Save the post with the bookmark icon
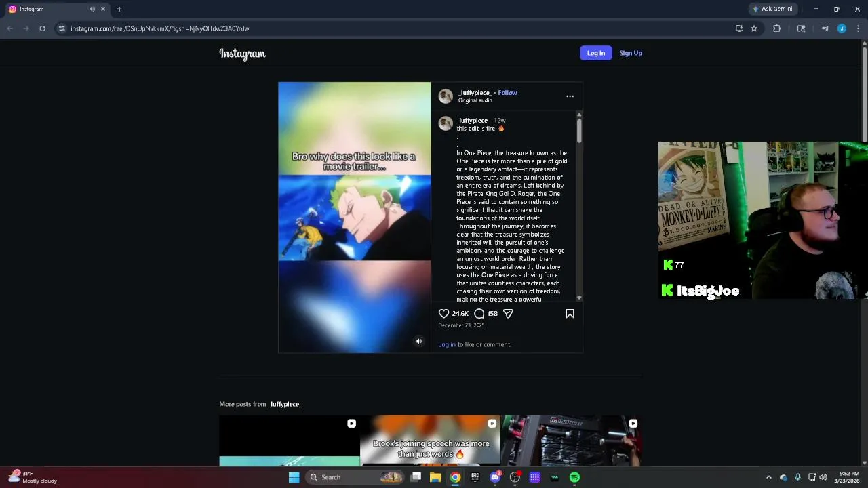Image resolution: width=868 pixels, height=488 pixels. (x=570, y=313)
